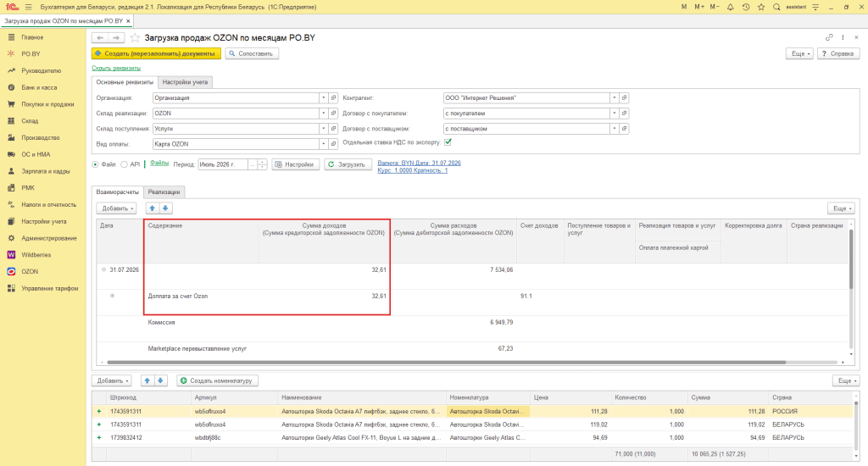
Task: Expand the Договор с поставщиком dropdown
Action: [614, 129]
